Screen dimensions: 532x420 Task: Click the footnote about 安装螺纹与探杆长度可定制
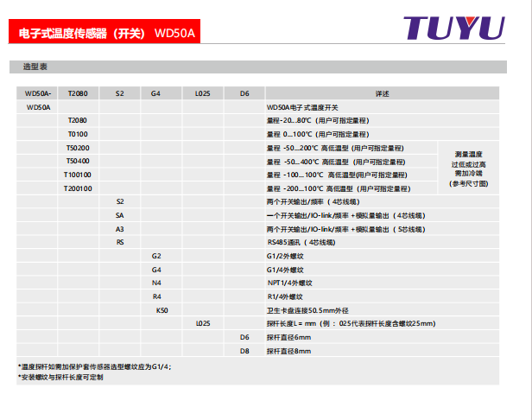(x=60, y=378)
